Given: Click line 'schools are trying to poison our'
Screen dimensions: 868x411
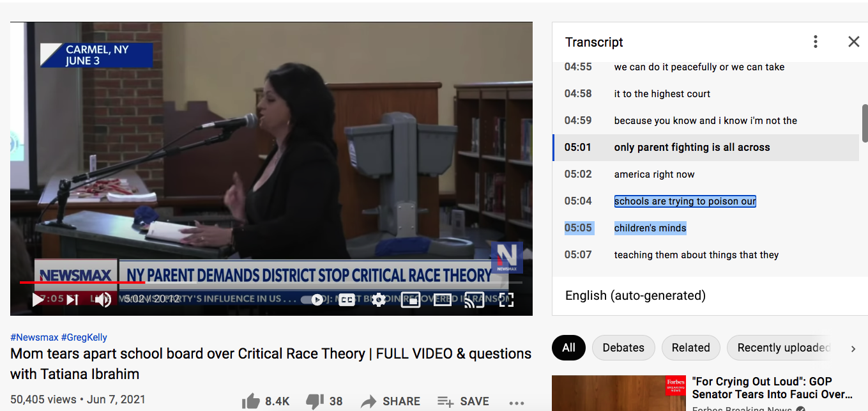Looking at the screenshot, I should pos(685,201).
